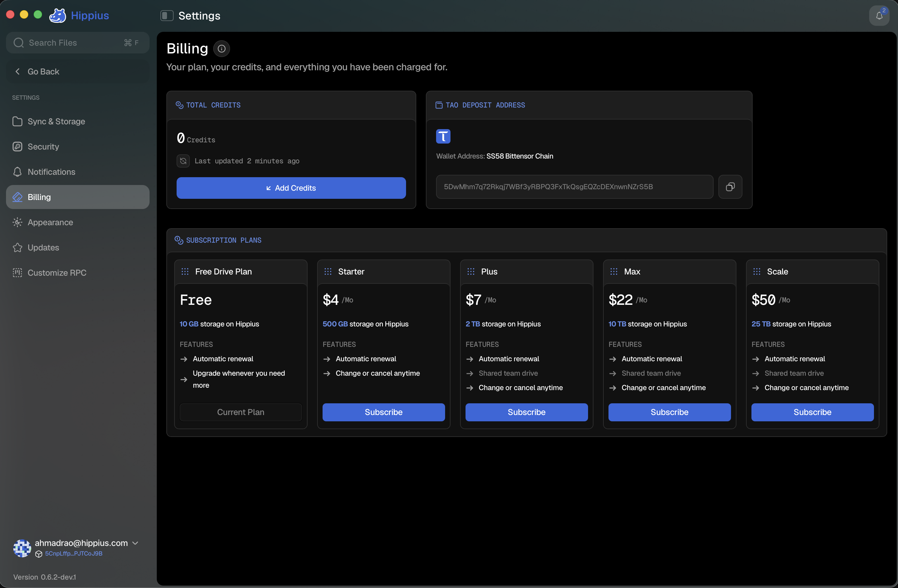898x588 pixels.
Task: Click the Max plan dots icon
Action: [x=614, y=271]
